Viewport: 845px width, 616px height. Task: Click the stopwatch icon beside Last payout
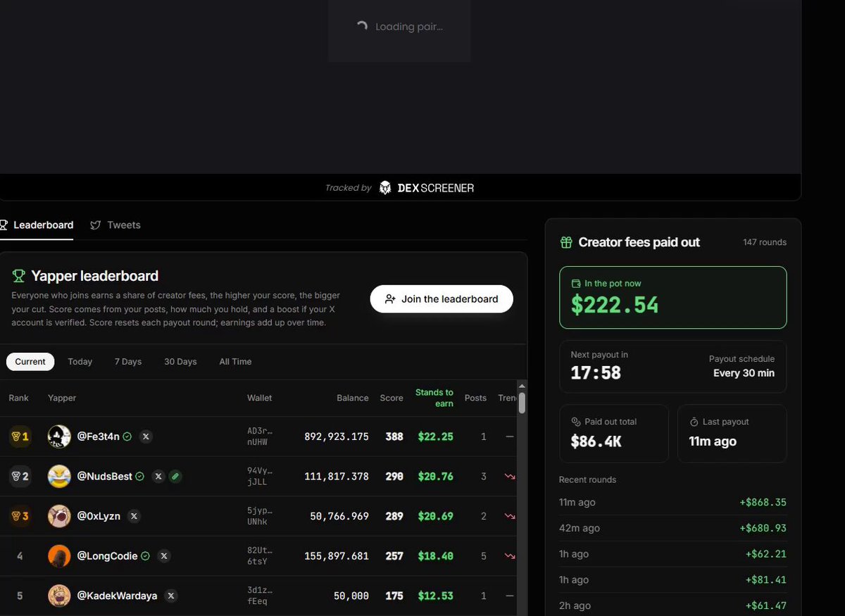point(694,422)
